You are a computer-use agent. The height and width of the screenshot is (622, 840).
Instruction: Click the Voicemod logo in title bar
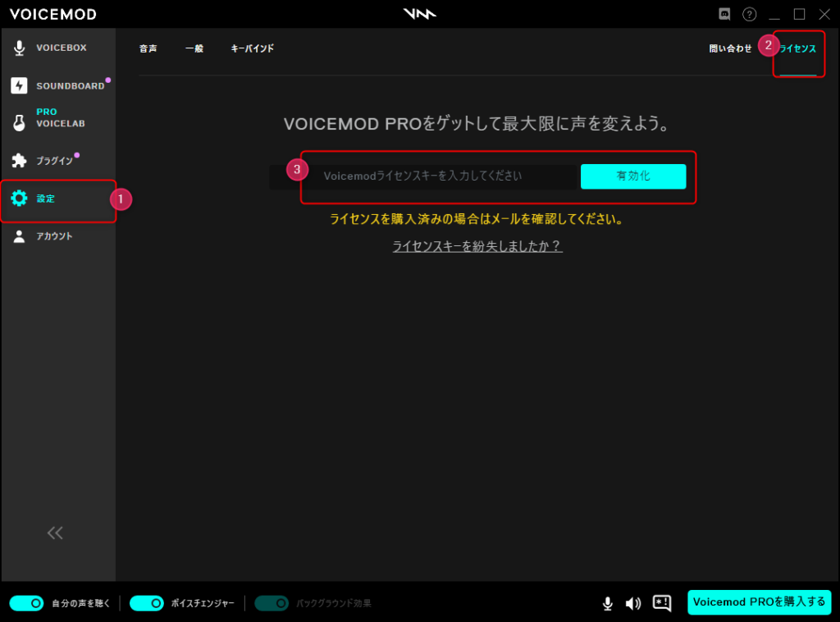(x=420, y=14)
